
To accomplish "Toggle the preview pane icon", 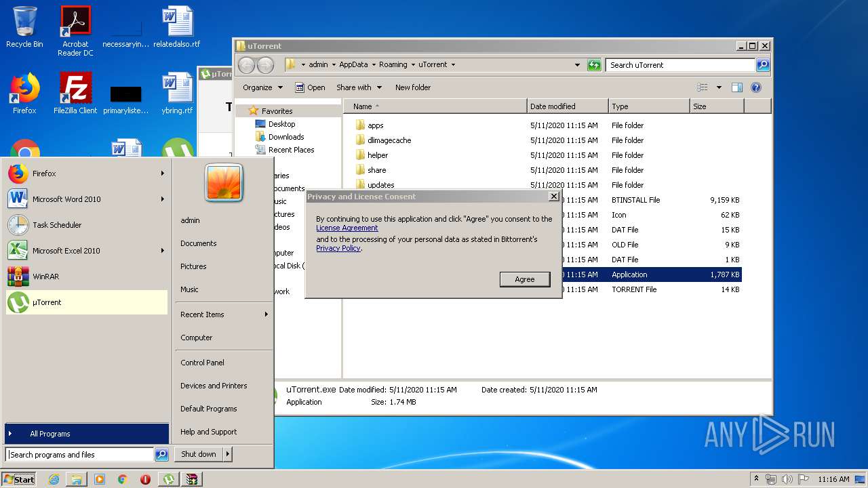I will 737,87.
